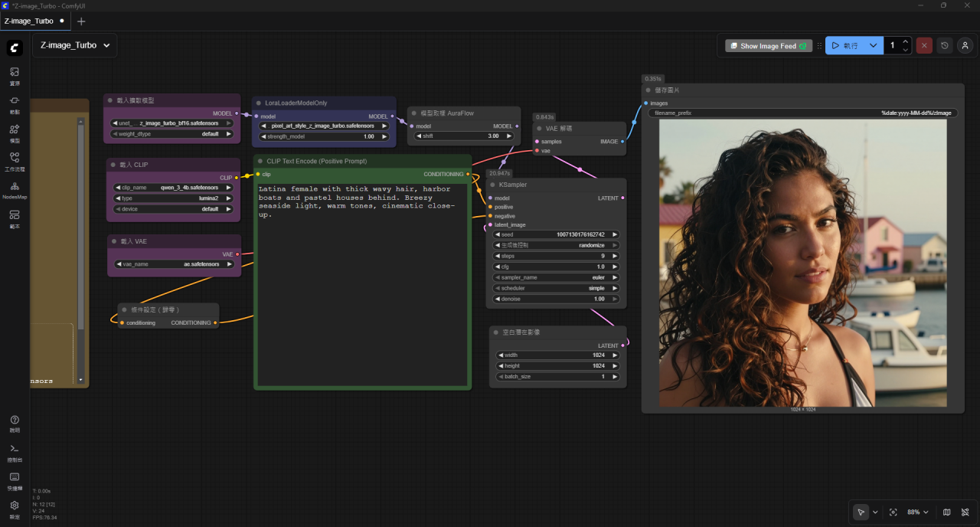This screenshot has height=527, width=980.
Task: Collapse the KSampler node via its dot
Action: pos(492,185)
